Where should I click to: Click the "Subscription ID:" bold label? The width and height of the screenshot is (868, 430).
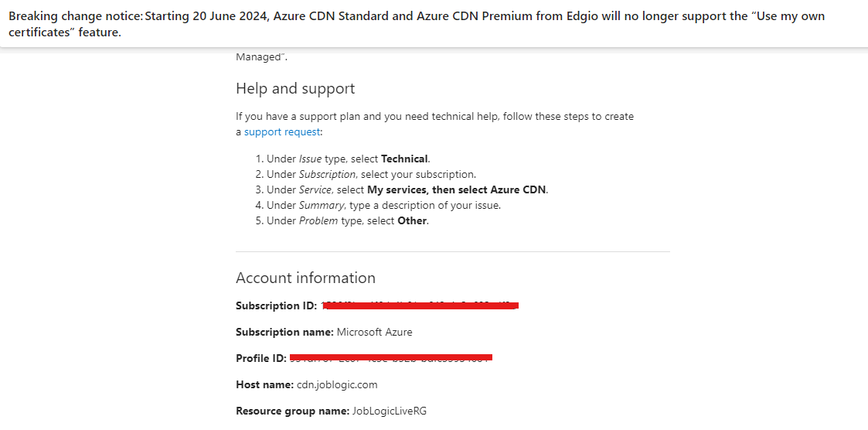point(277,306)
